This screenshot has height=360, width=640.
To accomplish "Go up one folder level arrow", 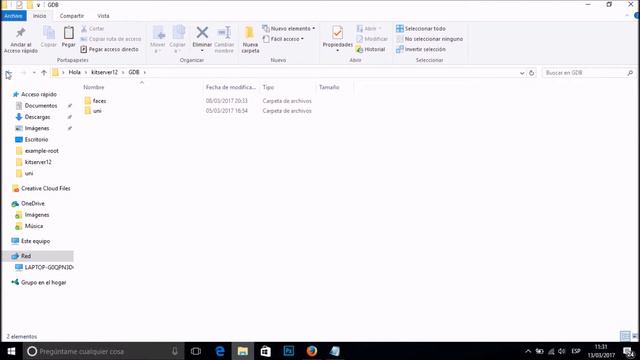I will tap(44, 73).
